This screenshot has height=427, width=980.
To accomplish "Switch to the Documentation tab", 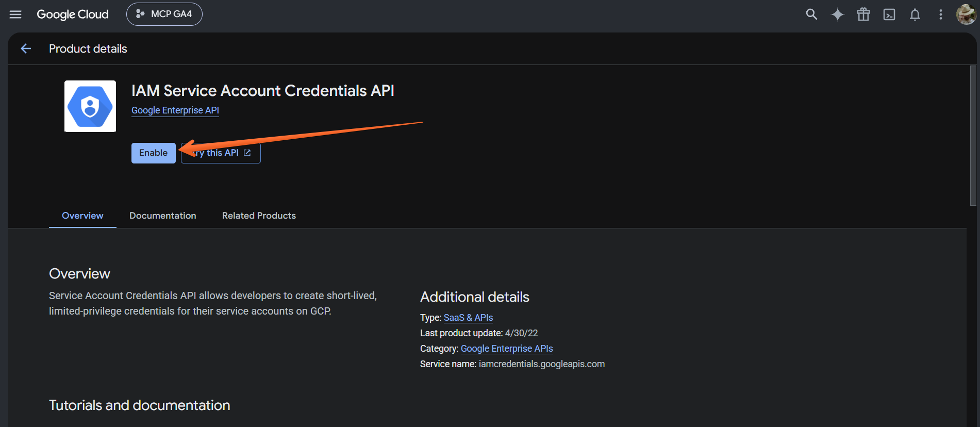I will point(163,216).
